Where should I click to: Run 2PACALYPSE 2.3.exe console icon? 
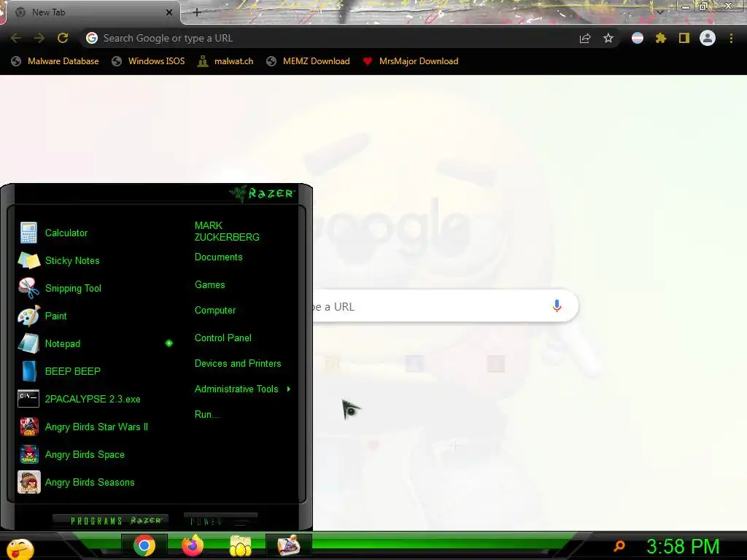coord(28,399)
